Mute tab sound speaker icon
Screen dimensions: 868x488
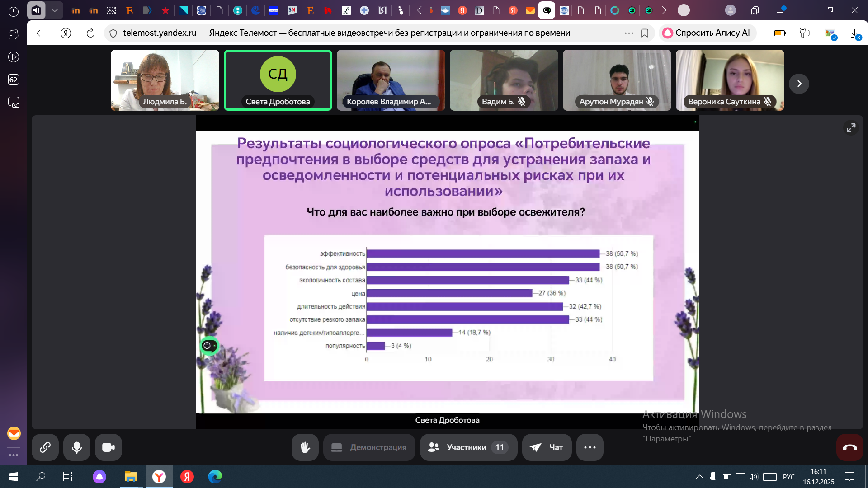tap(36, 10)
